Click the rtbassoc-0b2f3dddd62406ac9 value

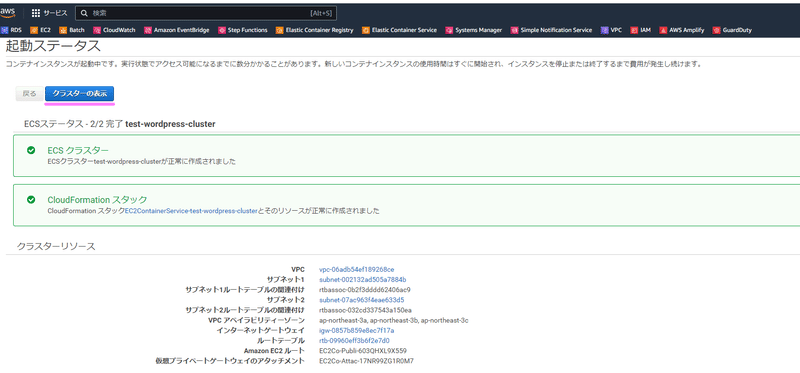click(x=365, y=290)
